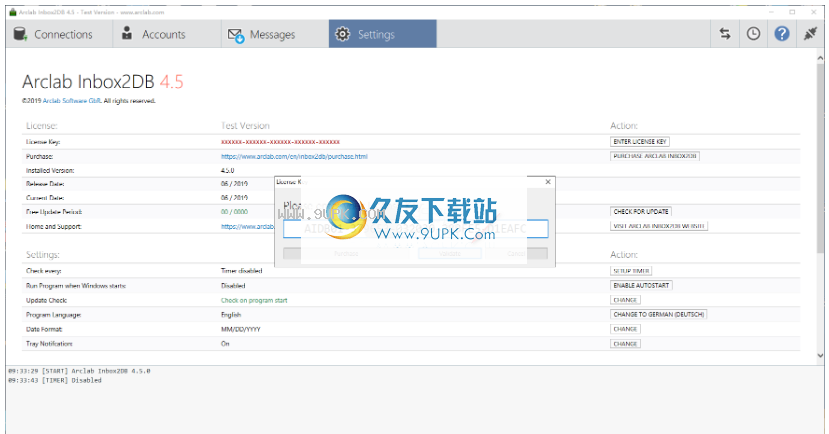Click the Accounts person icon
This screenshot has height=434, width=829.
pyautogui.click(x=127, y=33)
